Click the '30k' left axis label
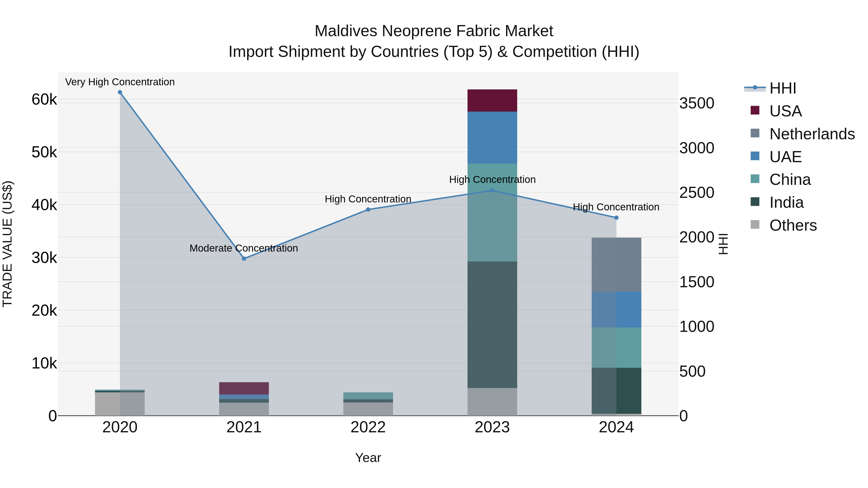The image size is (868, 488). coord(44,258)
